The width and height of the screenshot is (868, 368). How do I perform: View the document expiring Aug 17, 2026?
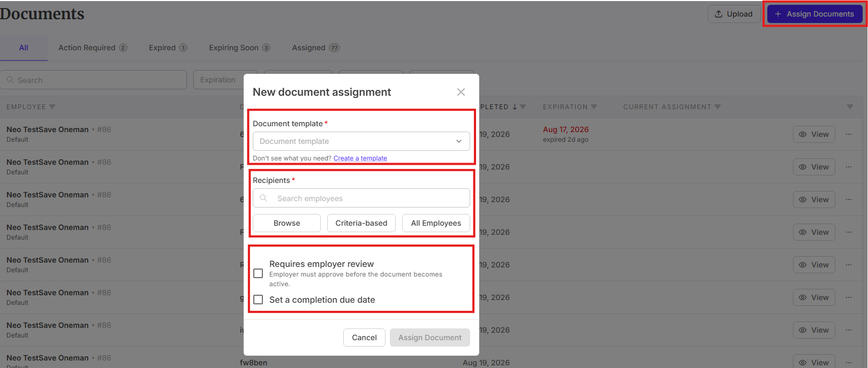pyautogui.click(x=813, y=134)
